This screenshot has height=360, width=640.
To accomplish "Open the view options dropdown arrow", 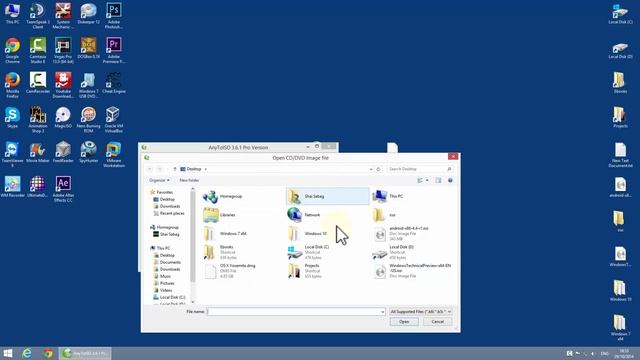I will pyautogui.click(x=427, y=180).
